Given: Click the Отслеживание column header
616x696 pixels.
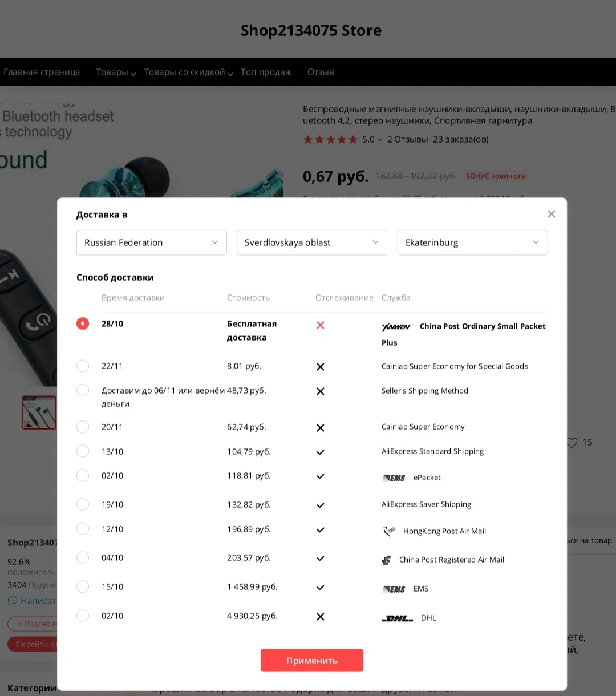Looking at the screenshot, I should coord(345,297).
